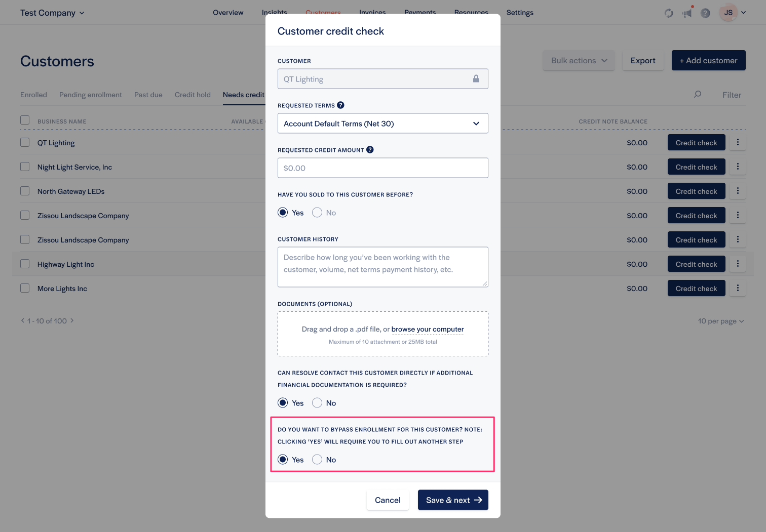Viewport: 766px width, 532px height.
Task: Switch to the Past due tab
Action: [148, 95]
